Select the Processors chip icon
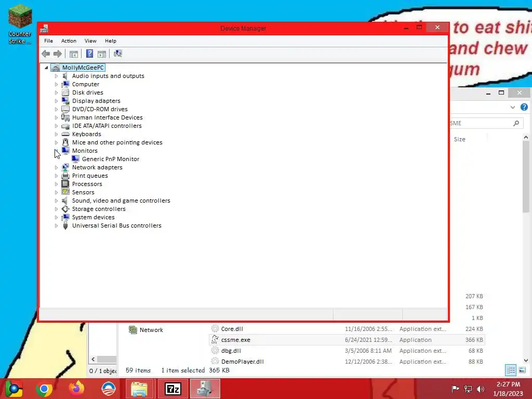The height and width of the screenshot is (399, 532). pos(65,184)
